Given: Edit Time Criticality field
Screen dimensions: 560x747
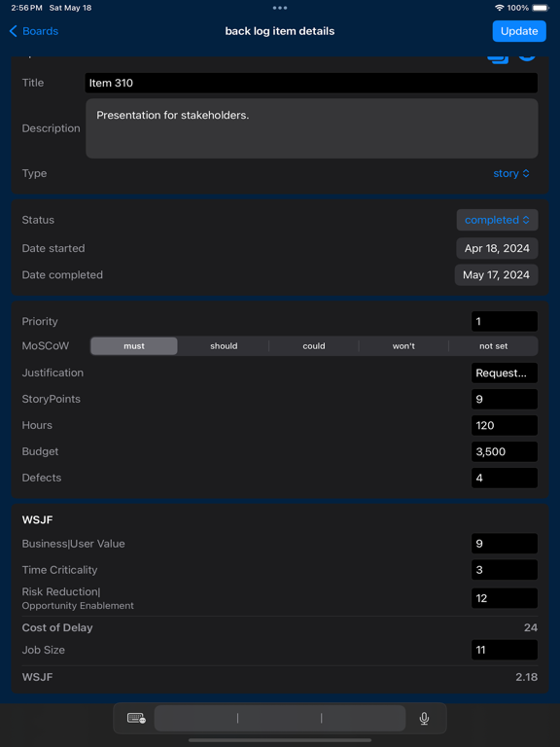Looking at the screenshot, I should pyautogui.click(x=505, y=570).
